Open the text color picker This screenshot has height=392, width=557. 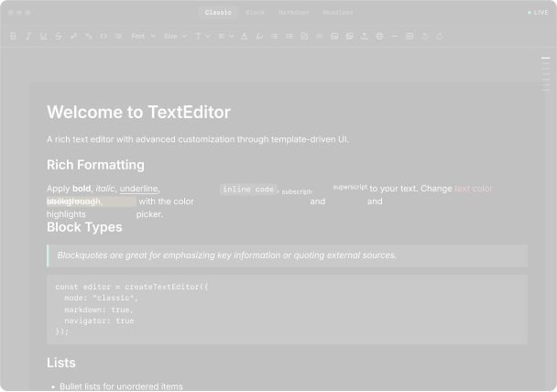tap(245, 37)
